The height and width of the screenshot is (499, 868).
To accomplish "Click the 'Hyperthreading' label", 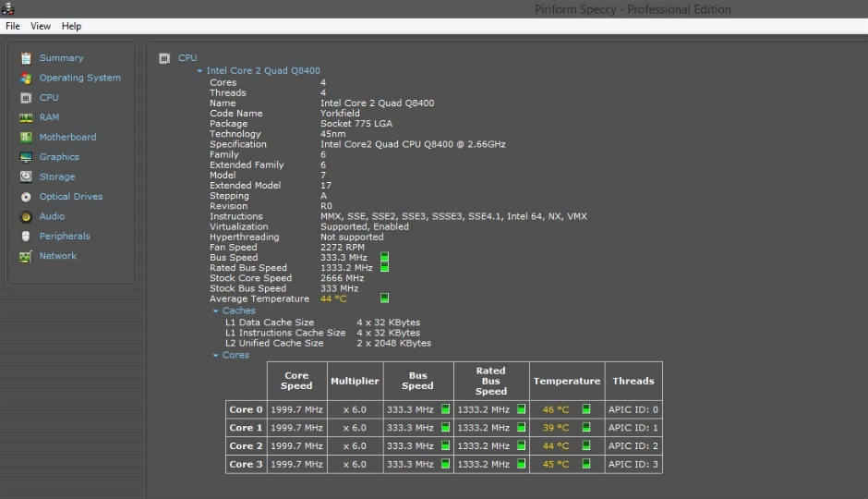I will (244, 237).
